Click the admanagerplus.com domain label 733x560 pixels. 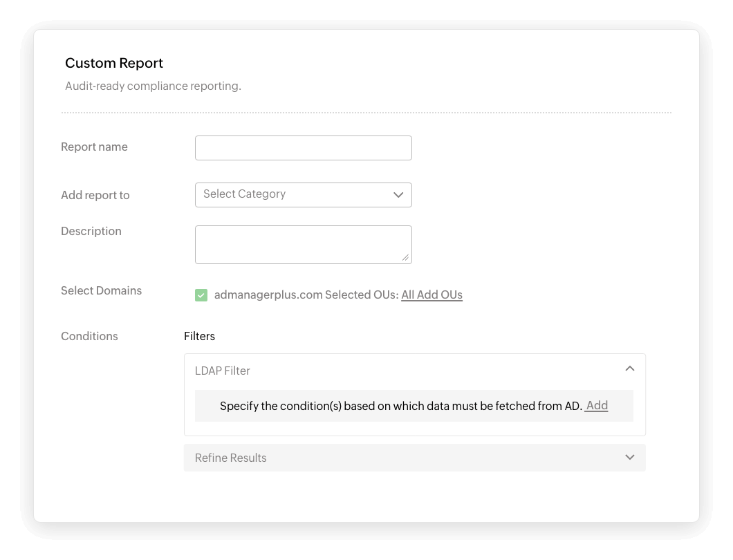coord(267,295)
